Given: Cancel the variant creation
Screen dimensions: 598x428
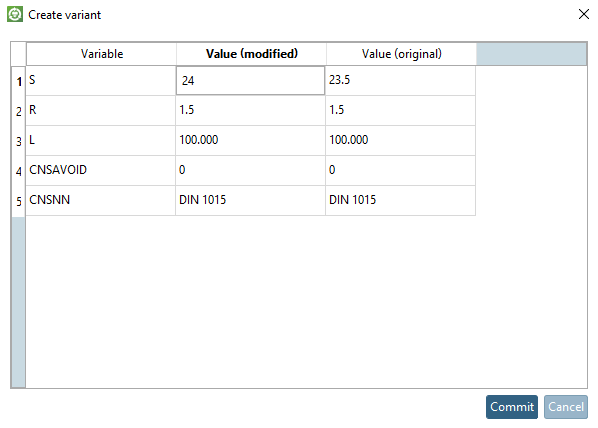Looking at the screenshot, I should 566,407.
